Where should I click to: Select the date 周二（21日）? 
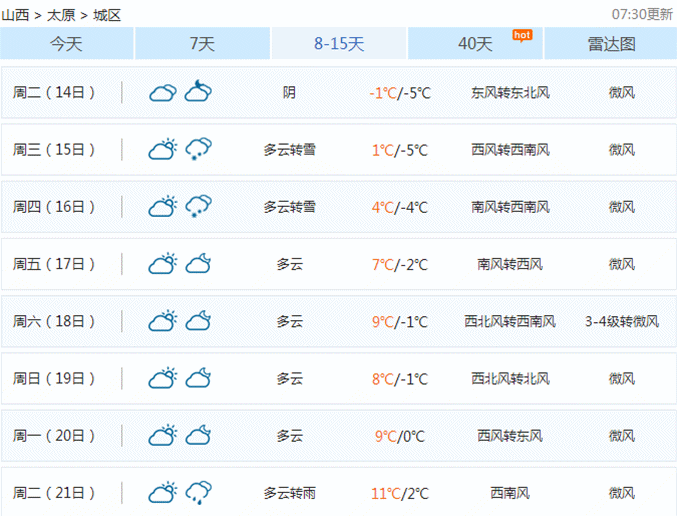click(54, 492)
